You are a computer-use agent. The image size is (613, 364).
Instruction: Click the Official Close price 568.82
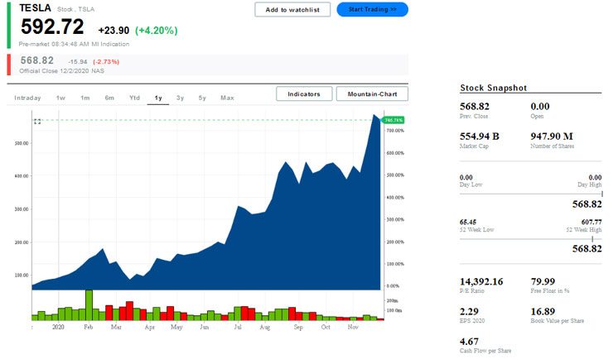point(36,60)
